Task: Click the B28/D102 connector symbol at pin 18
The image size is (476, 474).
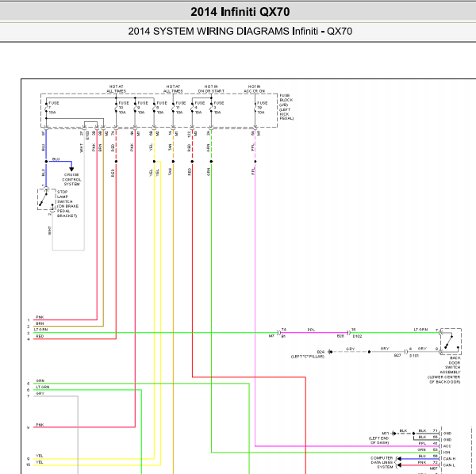Action: 348,333
